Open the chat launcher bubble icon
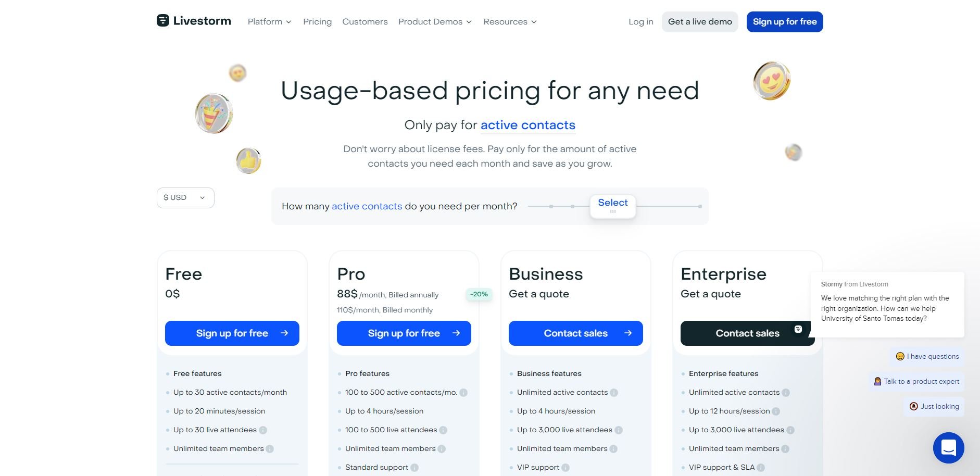The height and width of the screenshot is (476, 980). point(948,448)
